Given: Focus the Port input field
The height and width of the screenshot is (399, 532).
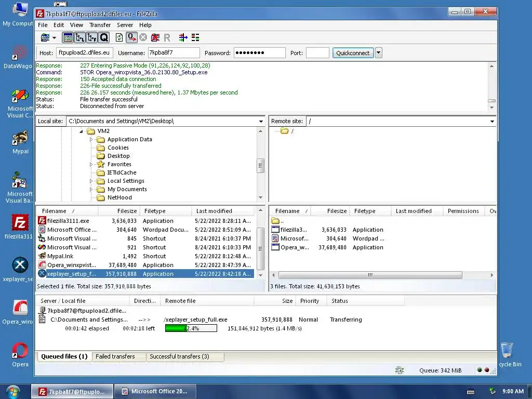Looking at the screenshot, I should coord(317,52).
